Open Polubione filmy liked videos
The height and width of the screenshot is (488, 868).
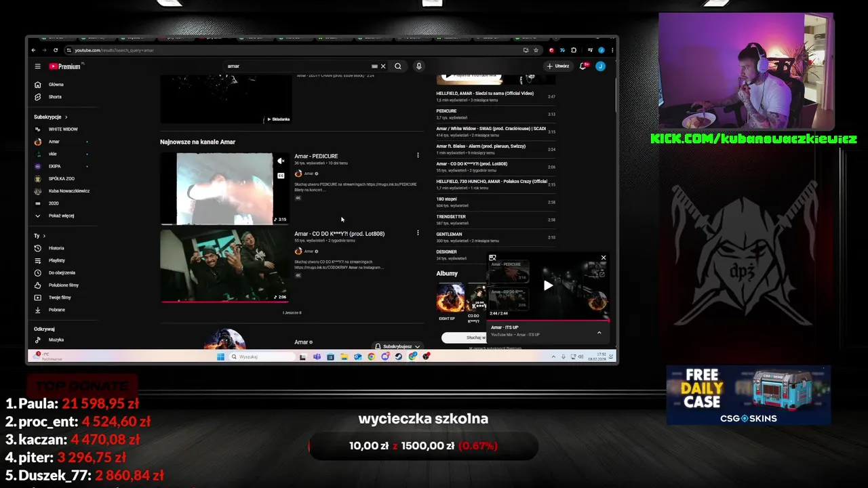(x=64, y=285)
